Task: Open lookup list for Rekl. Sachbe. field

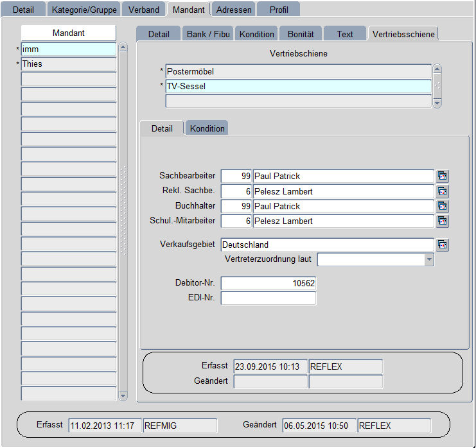Action: [x=443, y=191]
